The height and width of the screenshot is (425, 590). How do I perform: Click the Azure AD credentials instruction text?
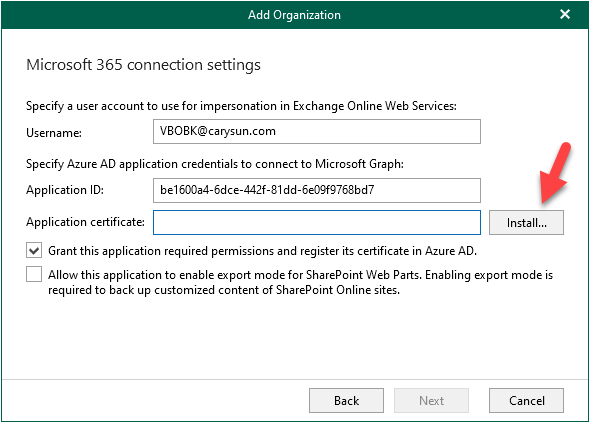(215, 164)
